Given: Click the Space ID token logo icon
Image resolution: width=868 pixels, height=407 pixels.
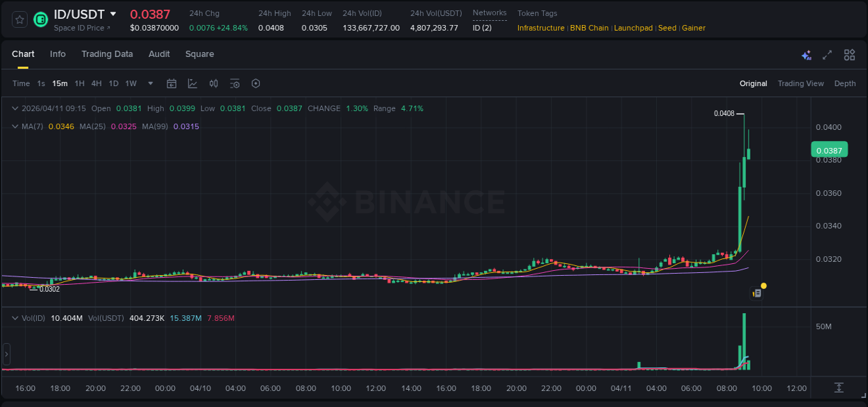Looking at the screenshot, I should tap(41, 19).
